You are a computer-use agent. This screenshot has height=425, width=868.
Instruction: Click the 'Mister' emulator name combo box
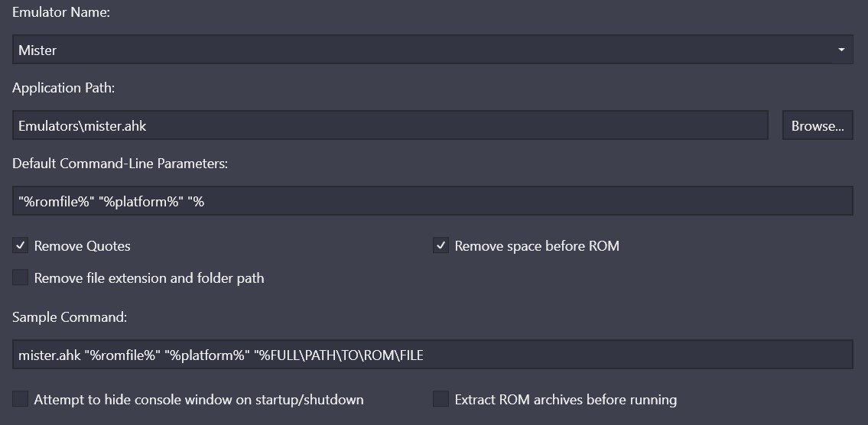(432, 50)
